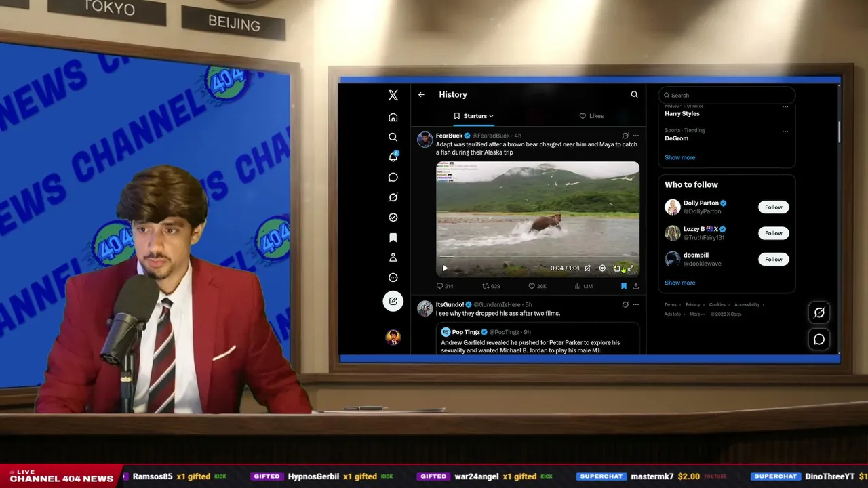The image size is (868, 488).
Task: View analytics for FearBuck's post
Action: [x=583, y=287]
